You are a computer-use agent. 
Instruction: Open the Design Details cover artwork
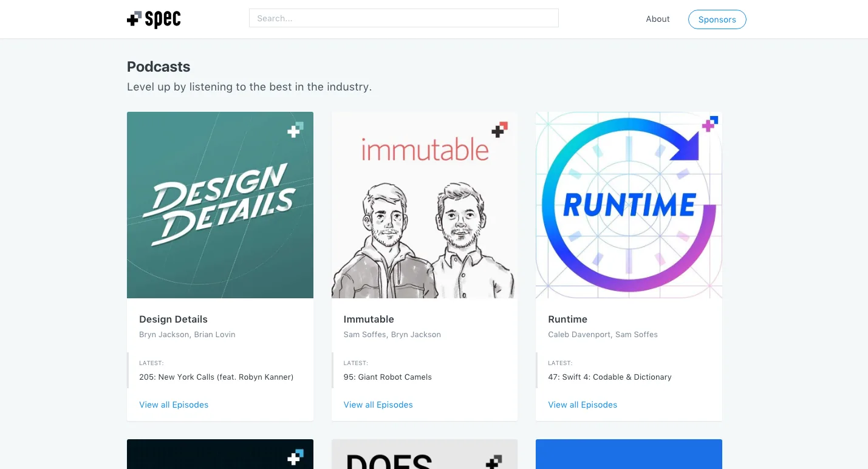(220, 205)
